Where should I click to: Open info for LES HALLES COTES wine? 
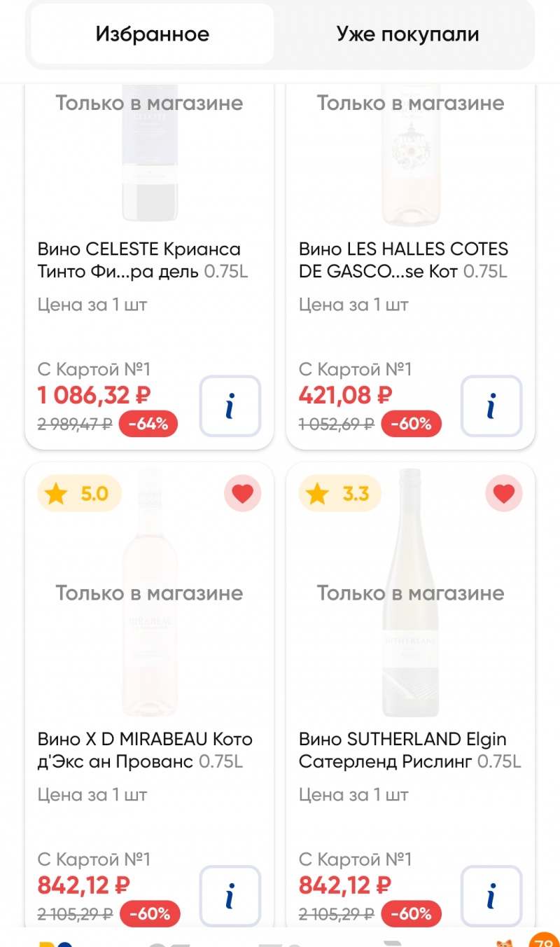[x=491, y=406]
